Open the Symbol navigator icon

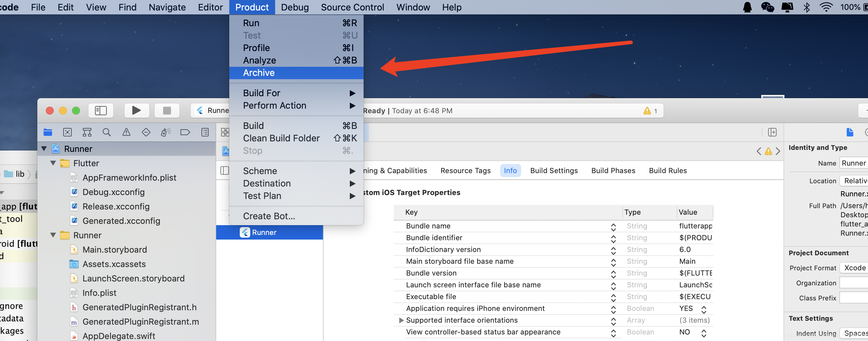coord(87,132)
